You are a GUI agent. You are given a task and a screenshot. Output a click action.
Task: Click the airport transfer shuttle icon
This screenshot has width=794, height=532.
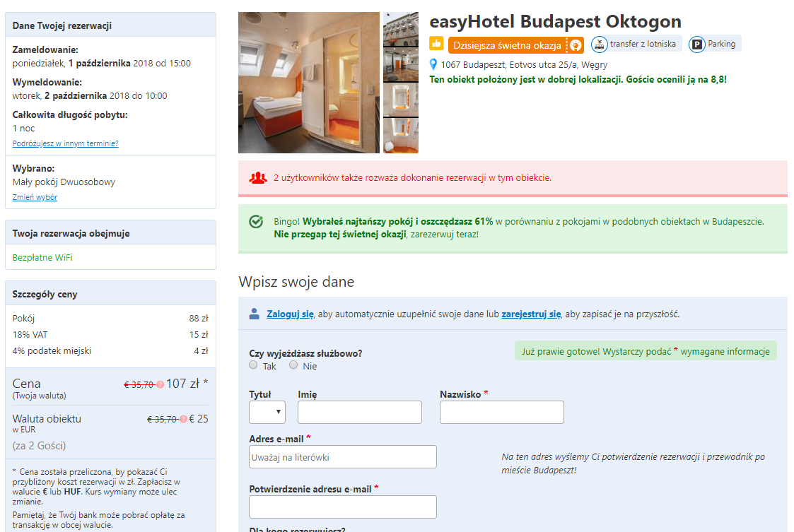[599, 45]
